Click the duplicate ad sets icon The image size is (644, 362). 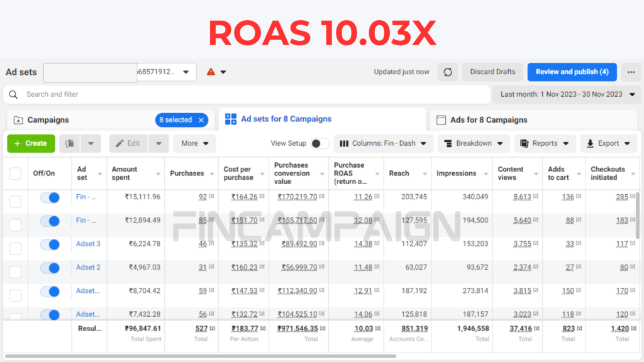[x=69, y=143]
